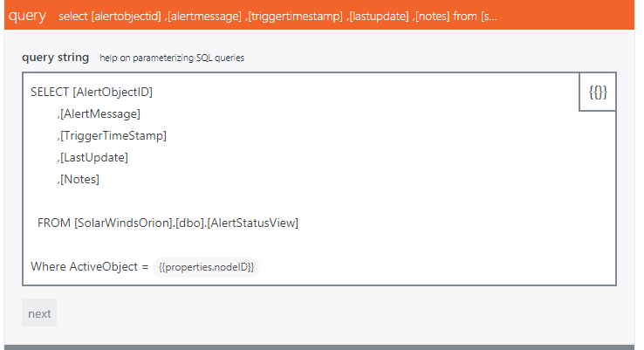Click the [TriggerTimeStamp] column line
The height and width of the screenshot is (350, 644).
coord(112,135)
